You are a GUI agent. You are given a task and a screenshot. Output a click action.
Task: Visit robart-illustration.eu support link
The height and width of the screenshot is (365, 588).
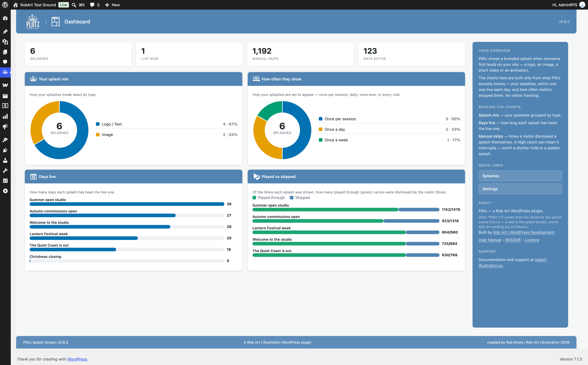coord(513,263)
